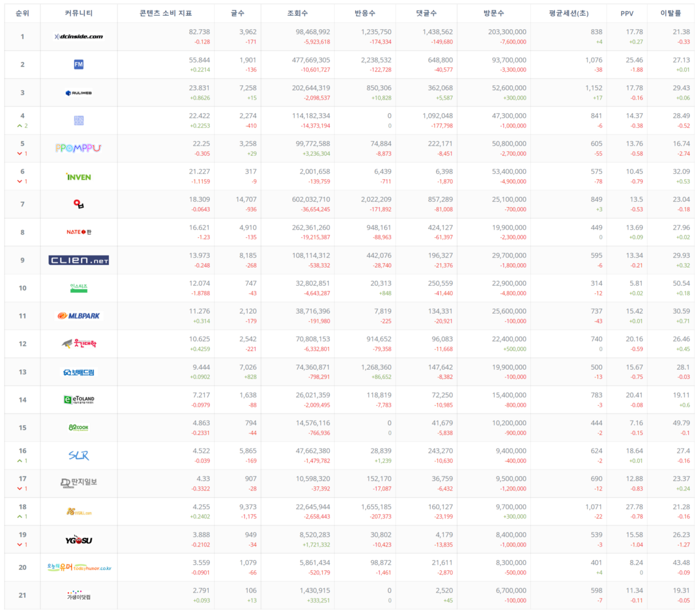Select the 82.738 consumption index value
700x613 pixels.
pos(199,32)
